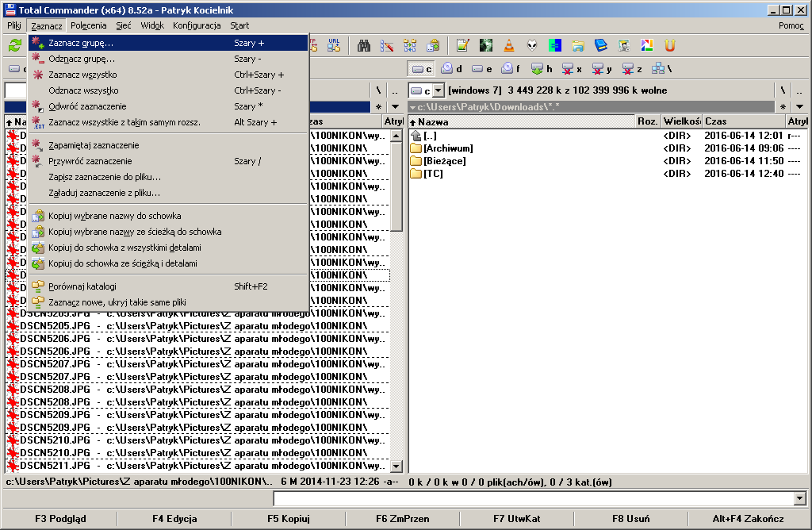The image size is (812, 530).
Task: Open the Pomoc menu
Action: [791, 25]
